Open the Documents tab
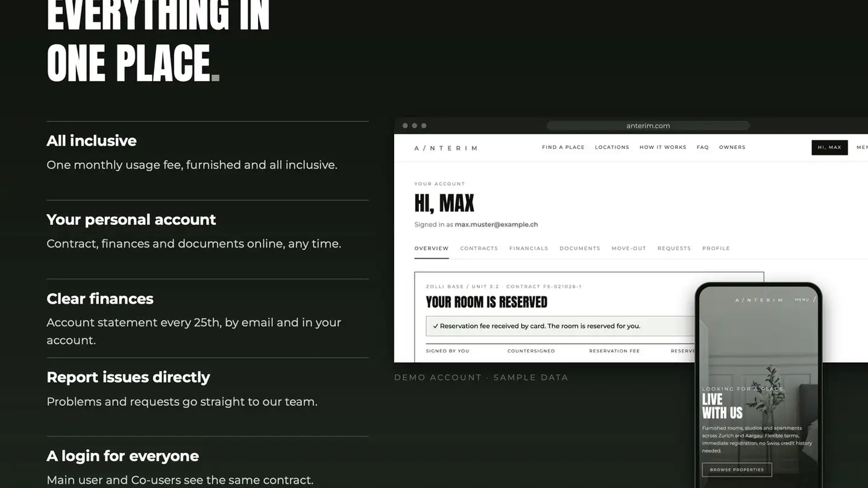The image size is (868, 488). point(580,249)
